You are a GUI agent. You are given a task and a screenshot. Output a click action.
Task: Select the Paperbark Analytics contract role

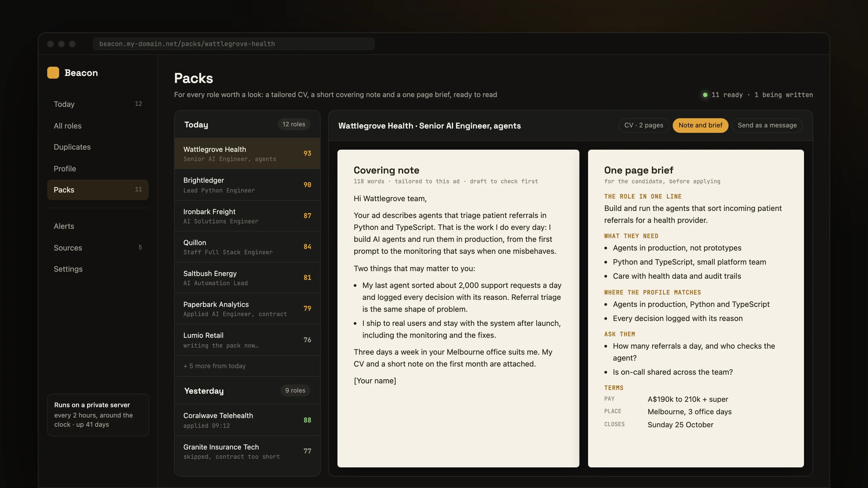[247, 309]
